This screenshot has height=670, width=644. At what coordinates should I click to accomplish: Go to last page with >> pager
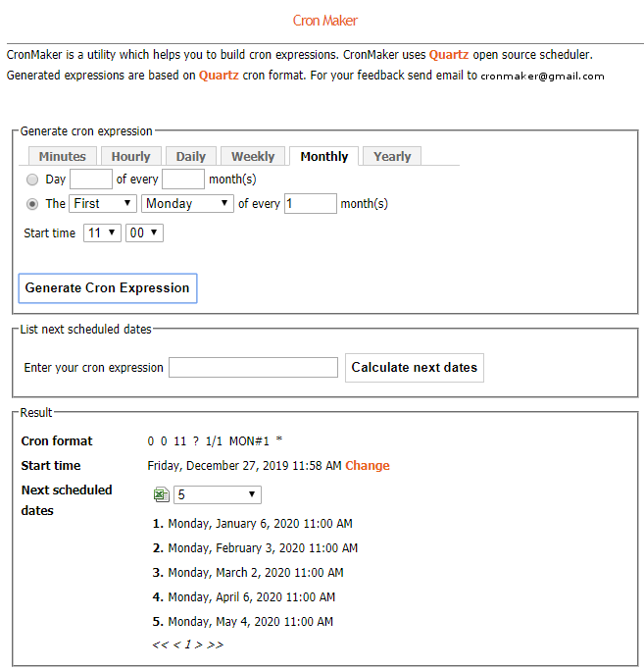click(x=216, y=644)
